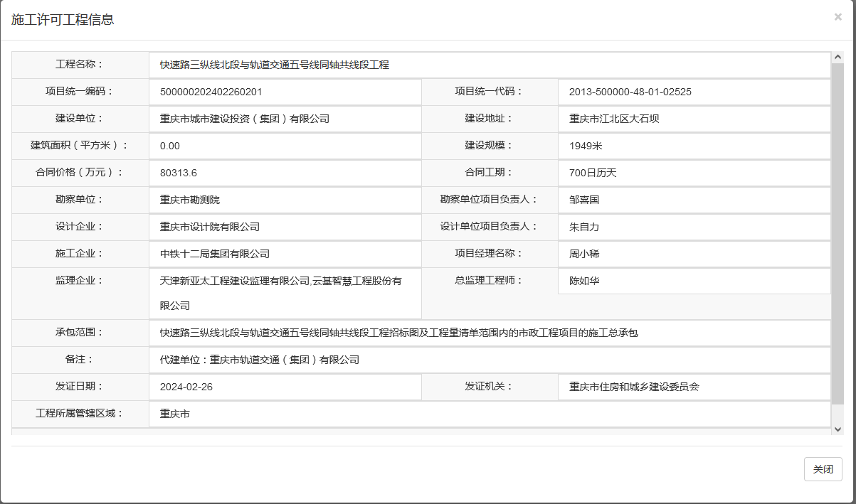856x504 pixels.
Task: Click the 建设地址： label
Action: 490,118
